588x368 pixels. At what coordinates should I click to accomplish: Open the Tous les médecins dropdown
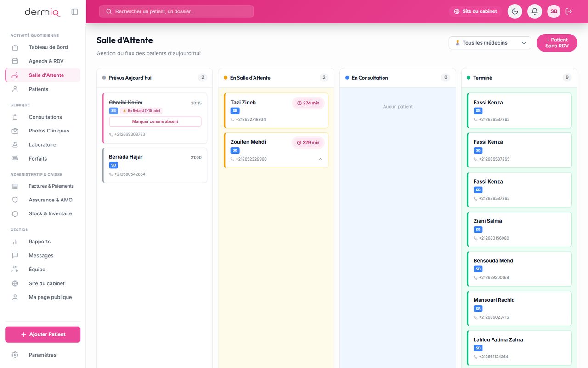490,43
